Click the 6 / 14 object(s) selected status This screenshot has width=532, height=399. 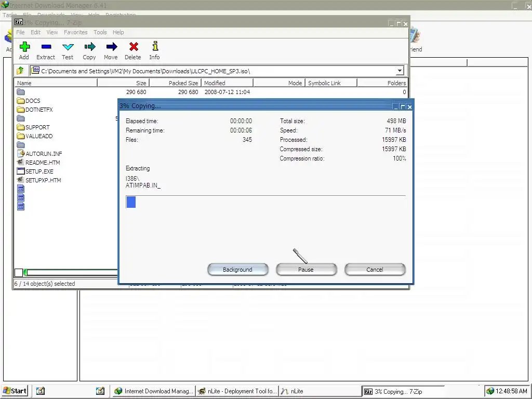pyautogui.click(x=45, y=284)
